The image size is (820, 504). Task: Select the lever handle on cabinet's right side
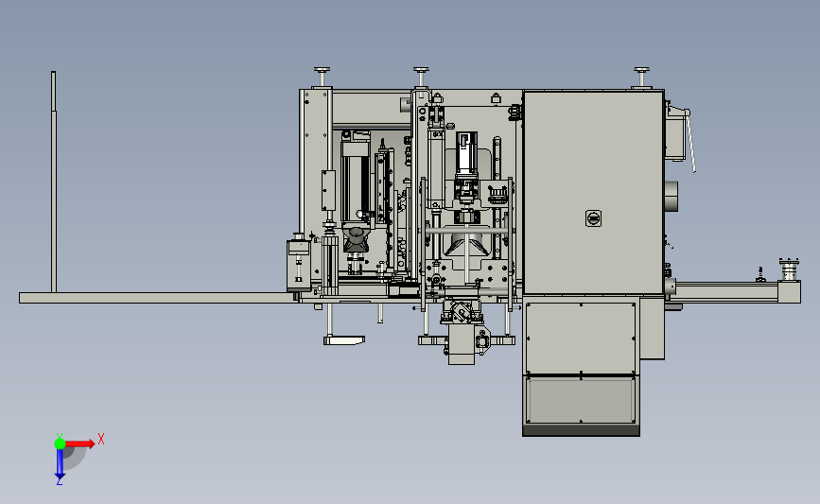689,140
